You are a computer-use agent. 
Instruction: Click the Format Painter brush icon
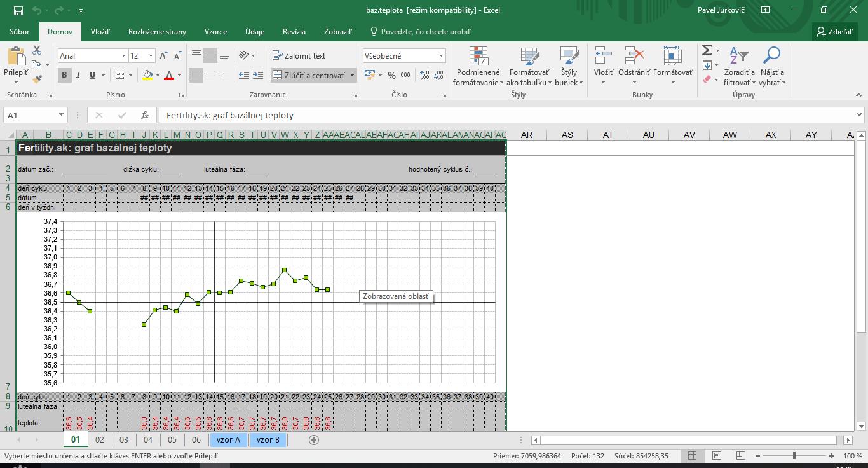point(37,79)
